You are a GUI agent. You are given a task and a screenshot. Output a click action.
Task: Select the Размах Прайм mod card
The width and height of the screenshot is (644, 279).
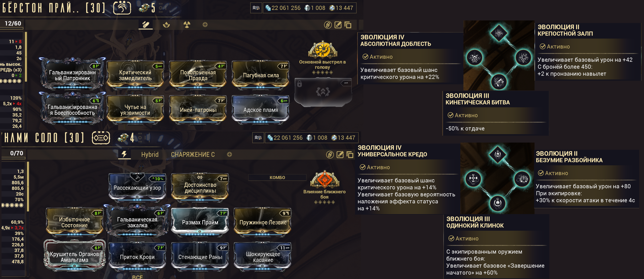coord(200,221)
